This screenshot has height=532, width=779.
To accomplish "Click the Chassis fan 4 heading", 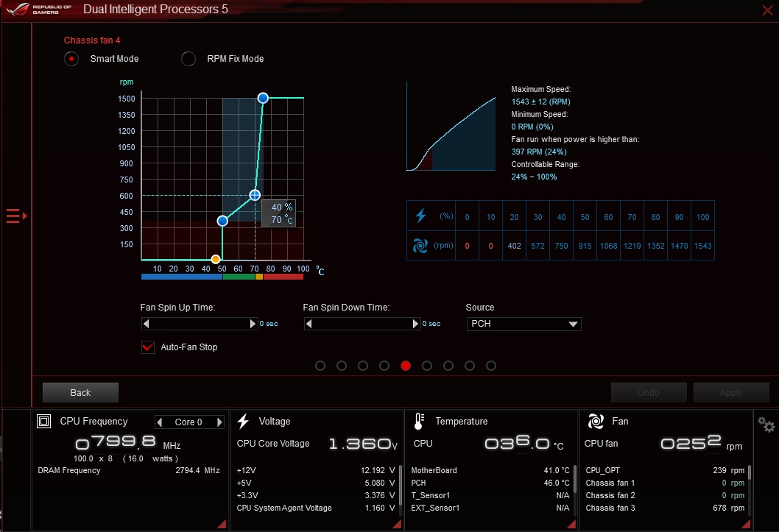I will pos(92,40).
